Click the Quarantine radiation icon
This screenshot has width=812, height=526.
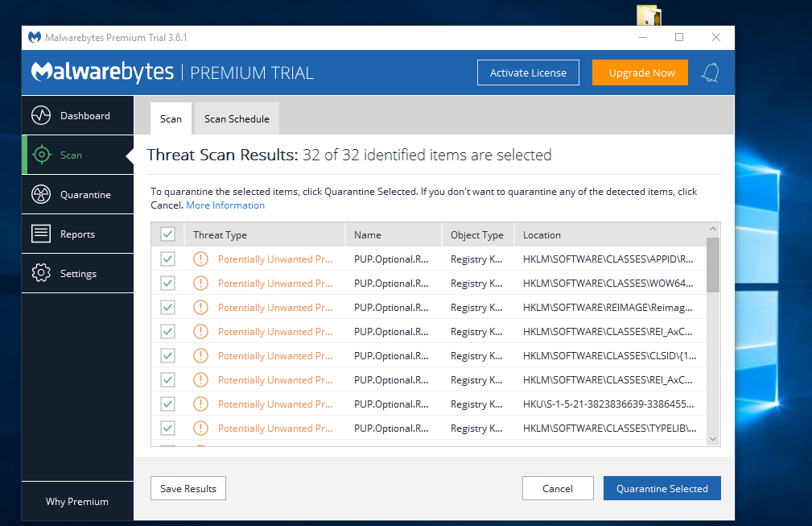pyautogui.click(x=41, y=194)
